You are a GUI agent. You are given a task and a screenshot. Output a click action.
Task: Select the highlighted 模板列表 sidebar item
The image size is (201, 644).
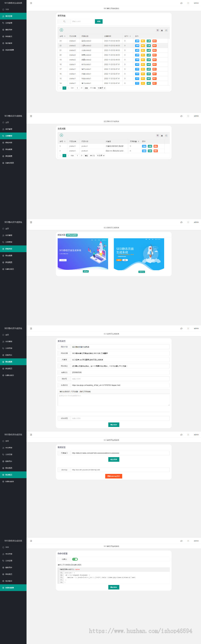[13, 249]
